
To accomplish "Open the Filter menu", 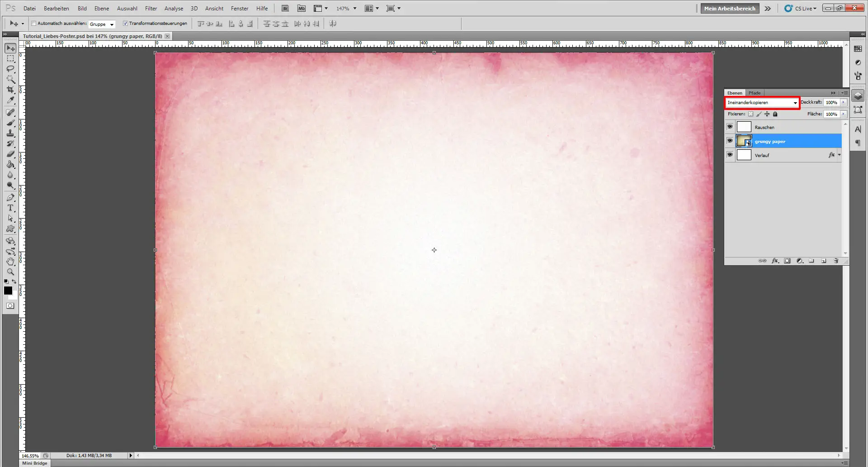I will tap(151, 8).
